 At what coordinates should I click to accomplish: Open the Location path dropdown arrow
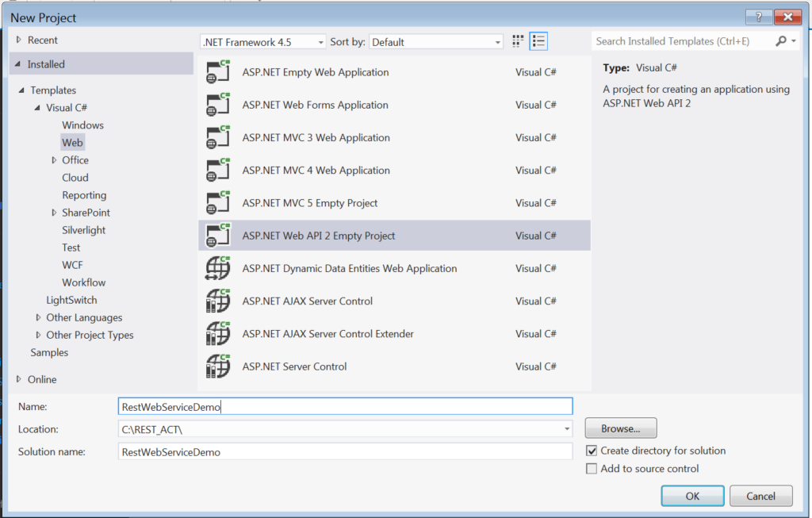pos(567,429)
